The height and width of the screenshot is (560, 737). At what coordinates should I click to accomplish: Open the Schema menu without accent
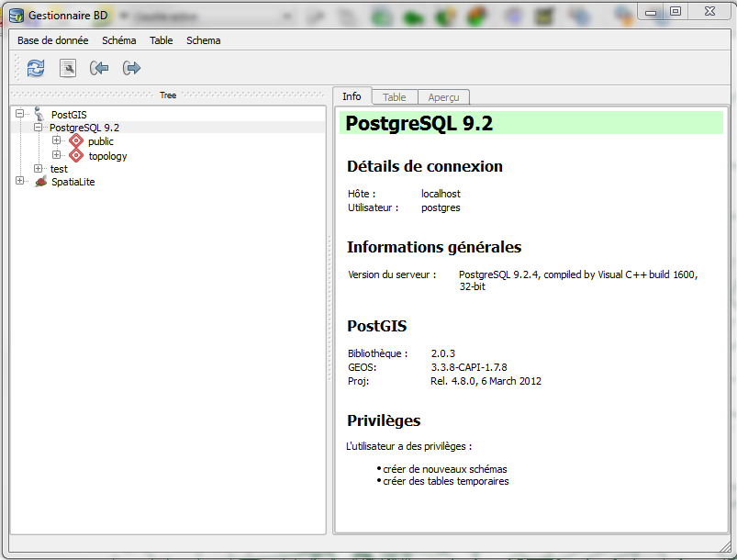[204, 40]
